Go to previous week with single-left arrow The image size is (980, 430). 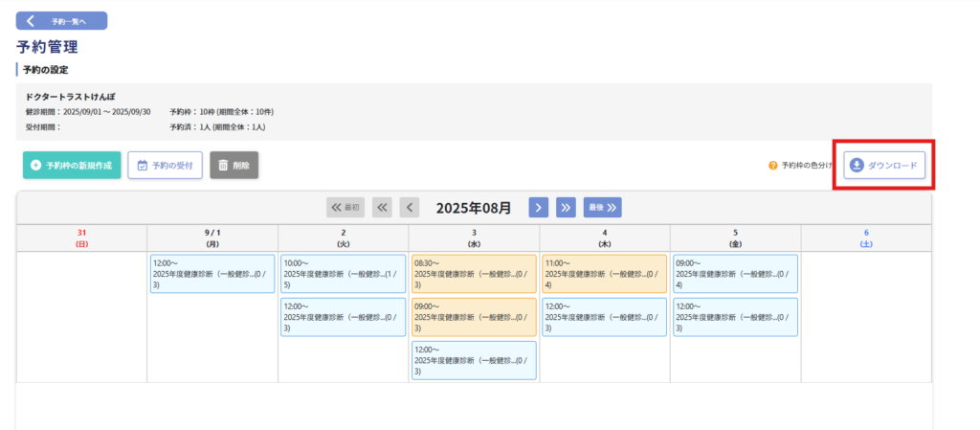[x=410, y=207]
